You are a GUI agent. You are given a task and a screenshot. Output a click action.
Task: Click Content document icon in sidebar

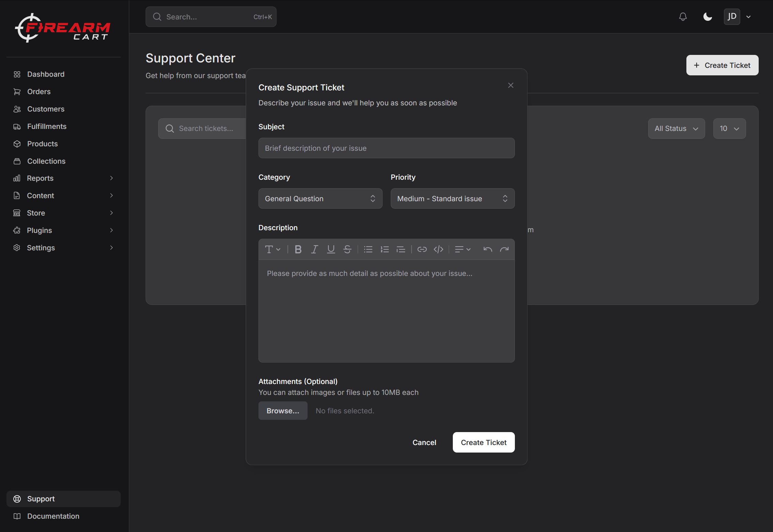[17, 195]
